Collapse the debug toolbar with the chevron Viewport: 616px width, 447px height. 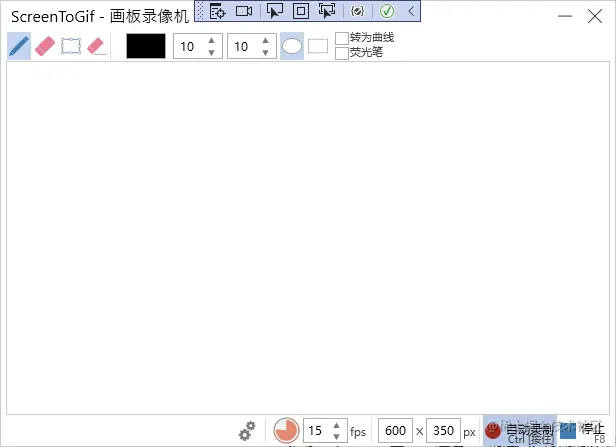(x=411, y=11)
